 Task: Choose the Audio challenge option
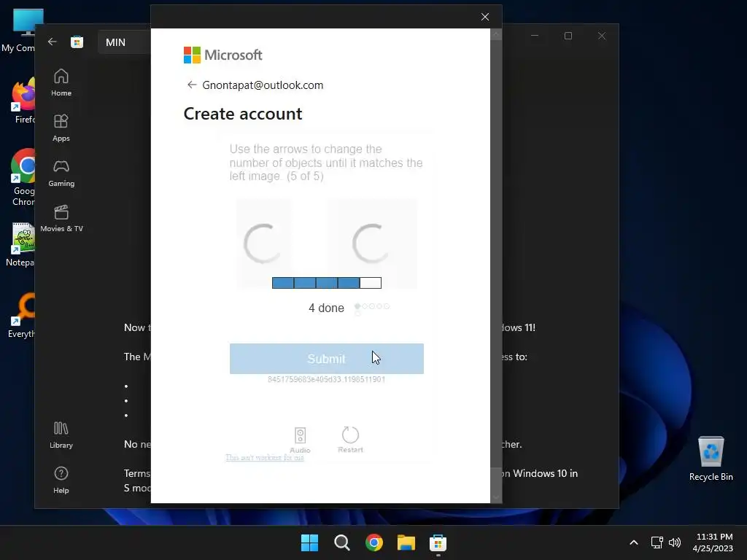(300, 440)
